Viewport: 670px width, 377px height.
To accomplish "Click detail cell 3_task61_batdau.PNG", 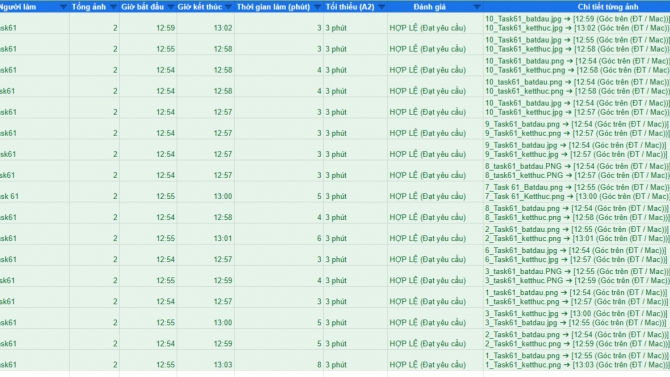I will click(577, 276).
